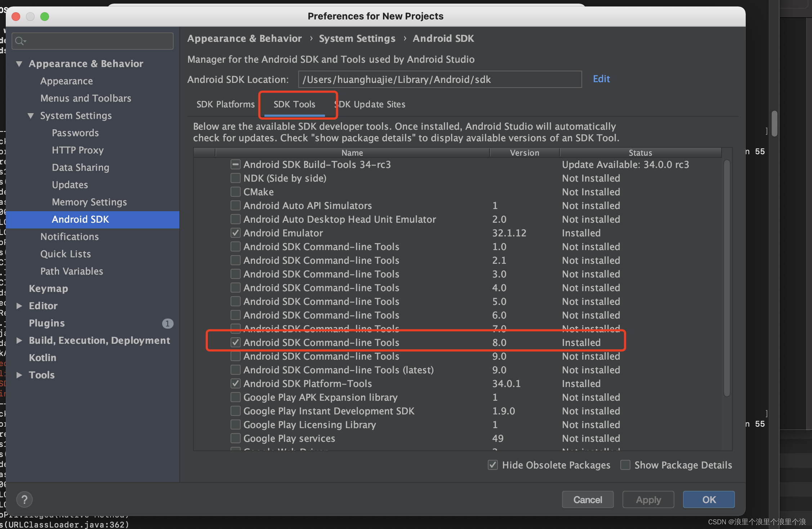The image size is (812, 529).
Task: Click the Apply button
Action: point(648,500)
